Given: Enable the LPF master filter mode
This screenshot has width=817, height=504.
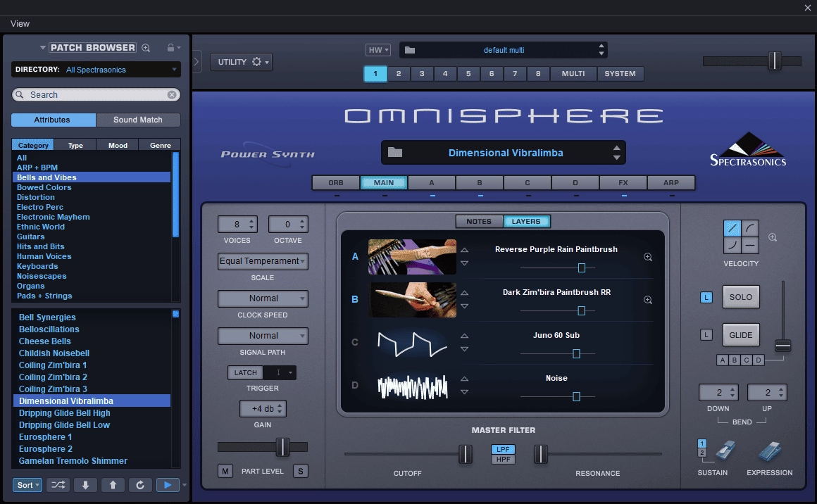Looking at the screenshot, I should 503,449.
